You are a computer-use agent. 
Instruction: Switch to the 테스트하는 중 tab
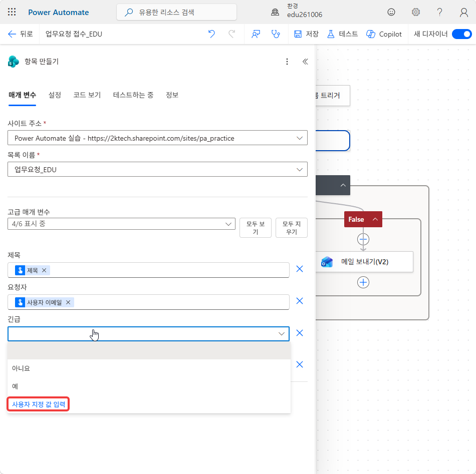(x=133, y=95)
